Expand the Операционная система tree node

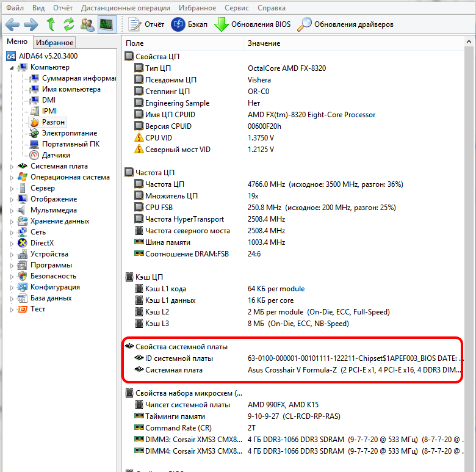point(12,177)
